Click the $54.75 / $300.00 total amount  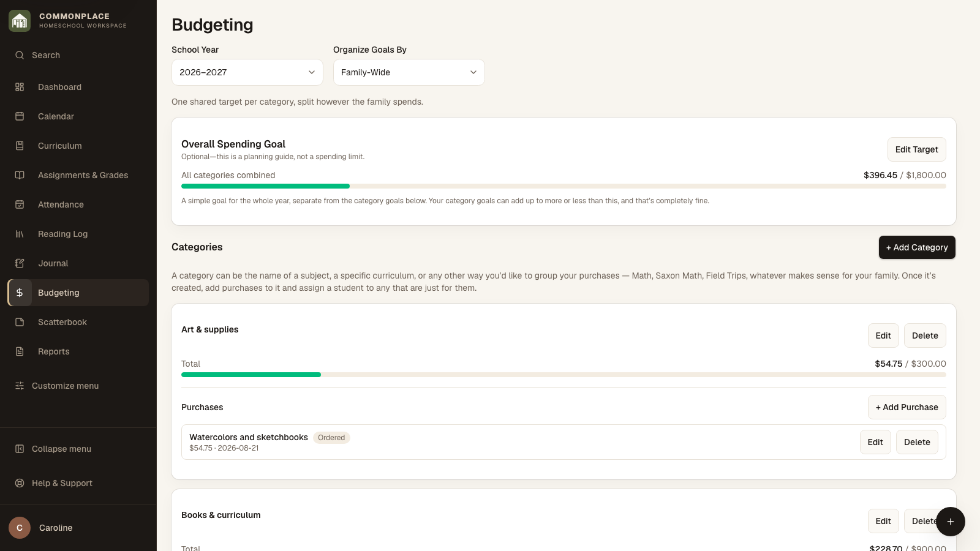pos(910,364)
